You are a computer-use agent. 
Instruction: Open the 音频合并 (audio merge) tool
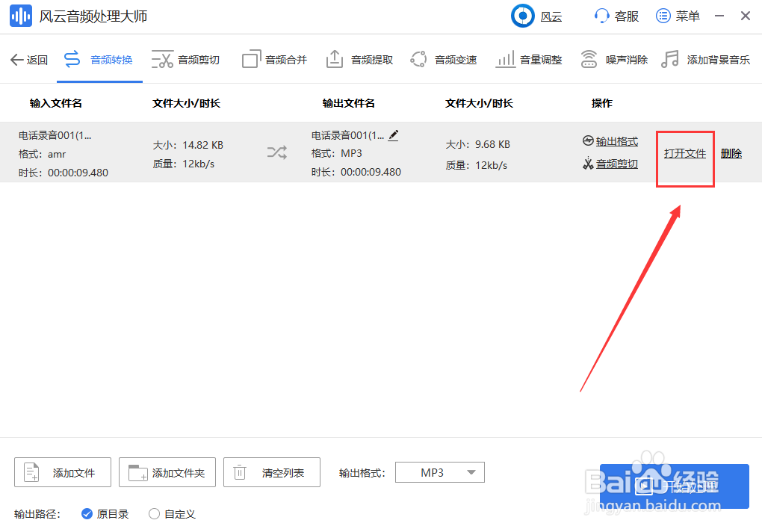[273, 59]
